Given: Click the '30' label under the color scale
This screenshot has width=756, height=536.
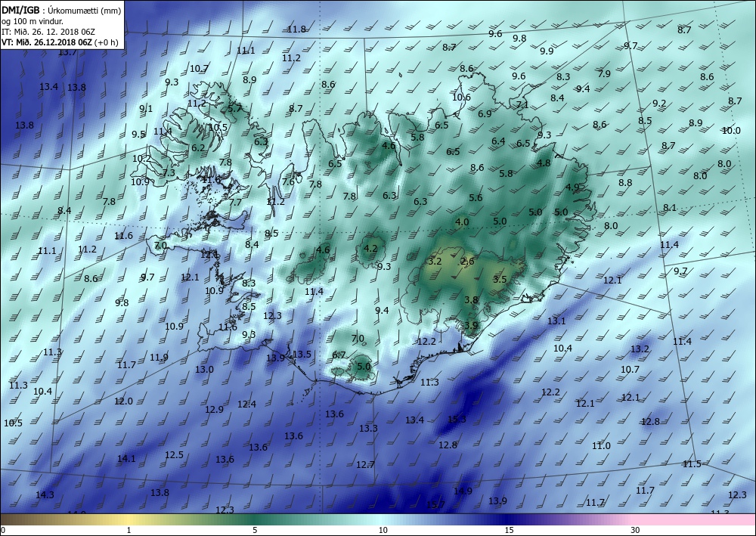Looking at the screenshot, I should tap(636, 531).
